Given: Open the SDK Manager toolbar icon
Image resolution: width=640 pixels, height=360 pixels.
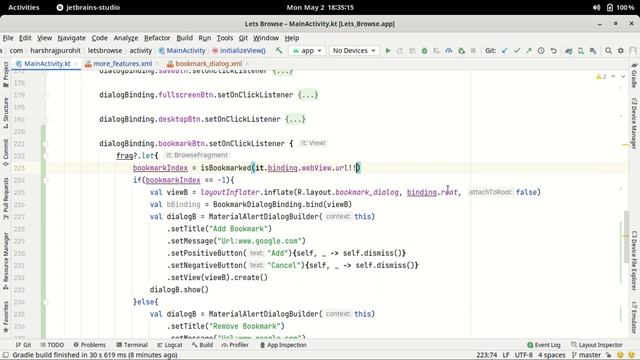Looking at the screenshot, I should coord(593,51).
